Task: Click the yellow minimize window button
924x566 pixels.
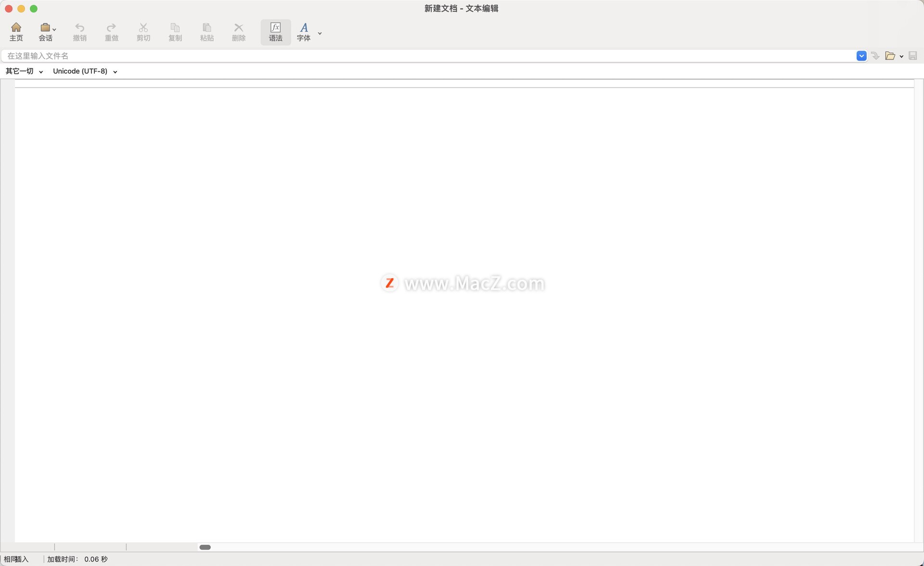Action: 21,9
